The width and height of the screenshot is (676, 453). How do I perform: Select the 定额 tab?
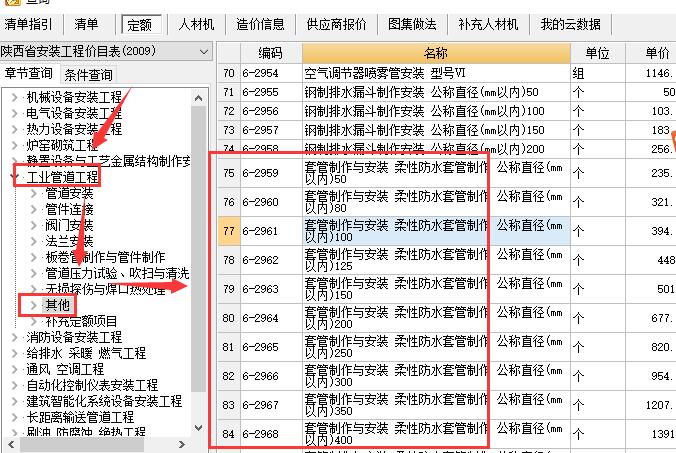(x=141, y=25)
